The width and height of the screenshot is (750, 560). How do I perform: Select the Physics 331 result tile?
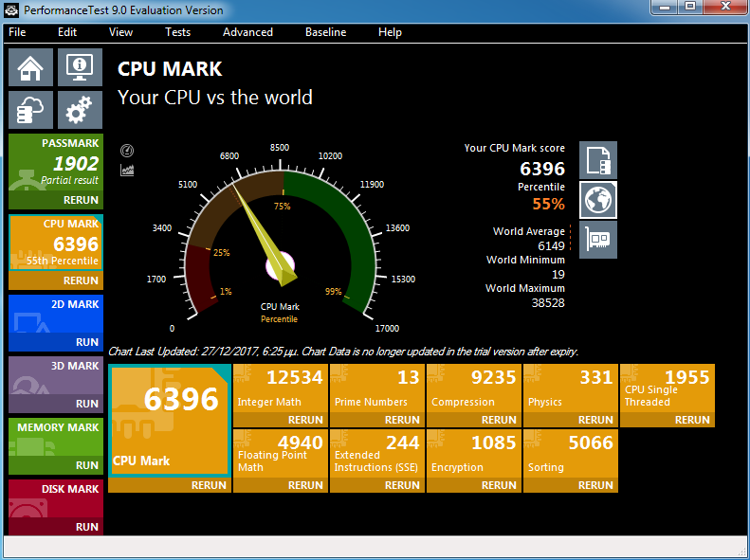pyautogui.click(x=571, y=388)
